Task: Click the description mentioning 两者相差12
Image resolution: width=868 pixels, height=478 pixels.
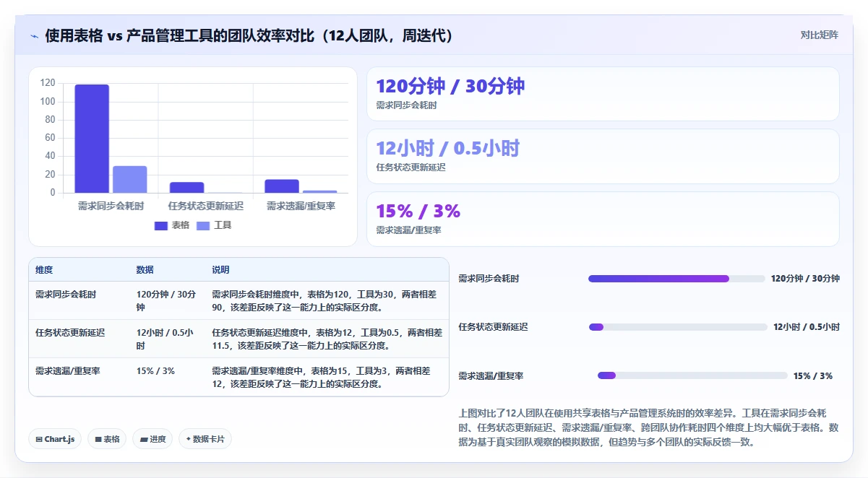Action: [x=321, y=377]
